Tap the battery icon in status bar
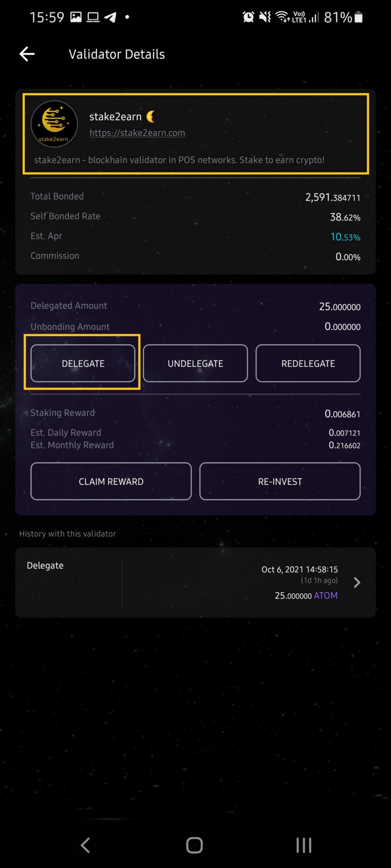Screen dimensions: 391x868 click(x=358, y=17)
